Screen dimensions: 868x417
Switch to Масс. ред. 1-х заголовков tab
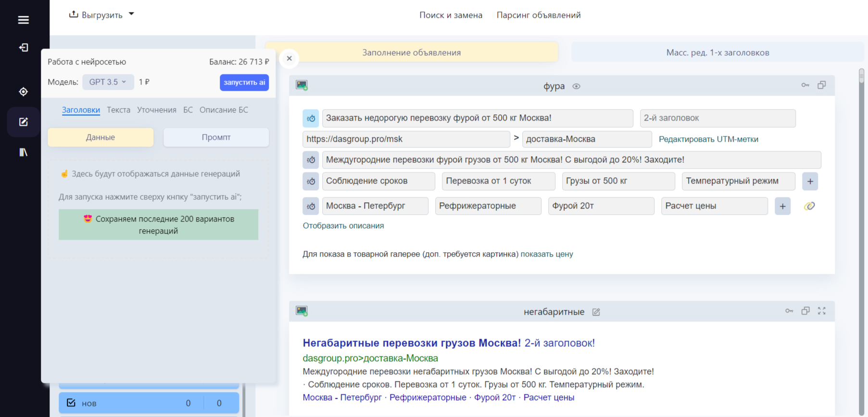pyautogui.click(x=717, y=52)
